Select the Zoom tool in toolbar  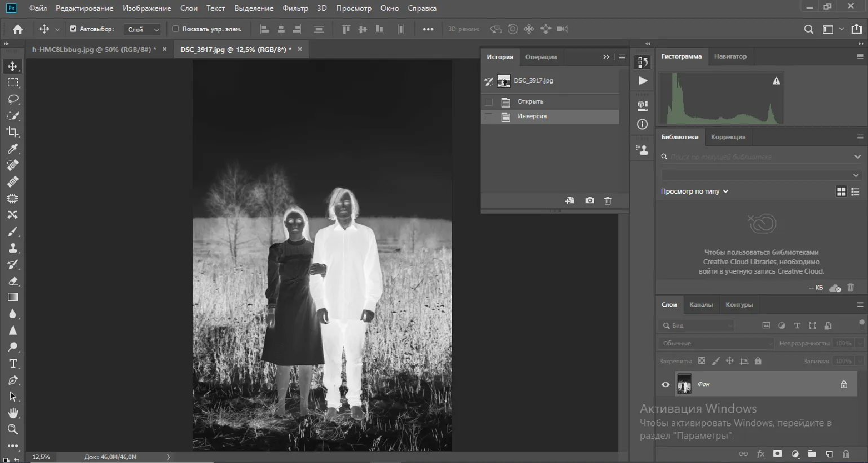(12, 429)
